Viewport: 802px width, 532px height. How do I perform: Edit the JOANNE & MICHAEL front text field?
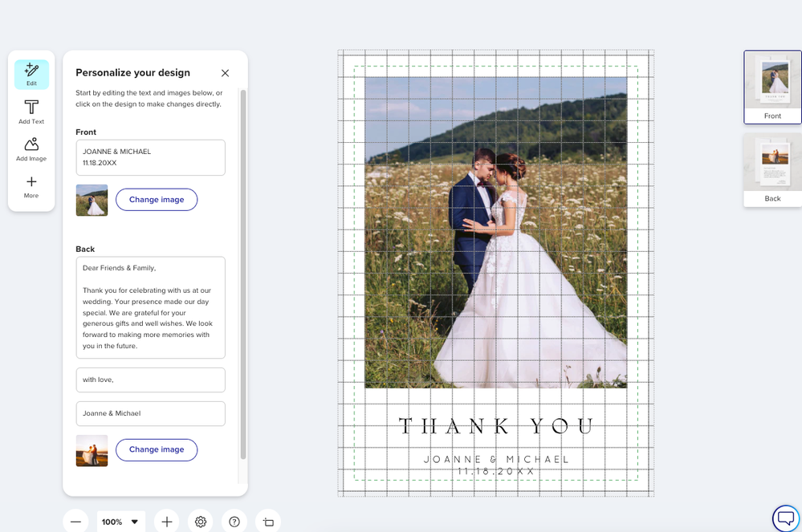(x=150, y=157)
